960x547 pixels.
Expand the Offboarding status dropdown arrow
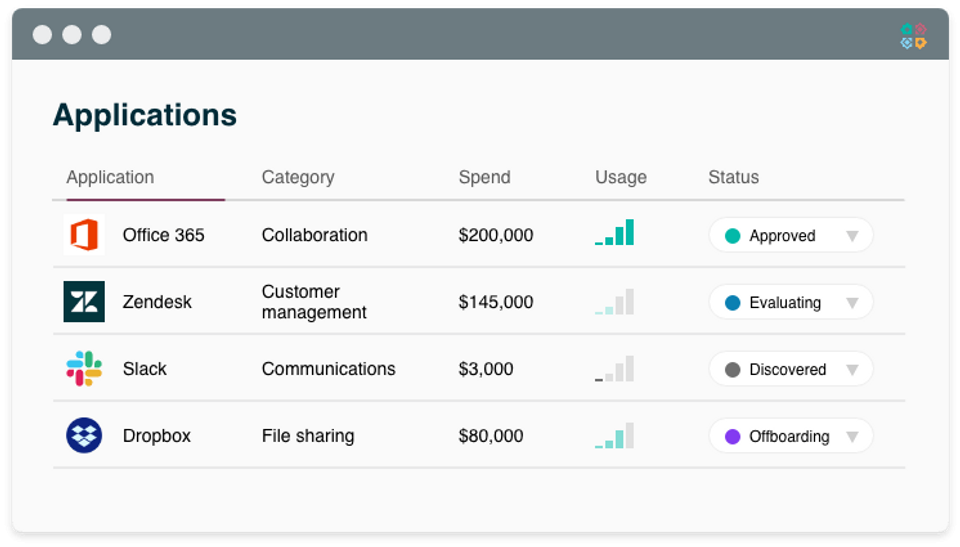pos(852,437)
